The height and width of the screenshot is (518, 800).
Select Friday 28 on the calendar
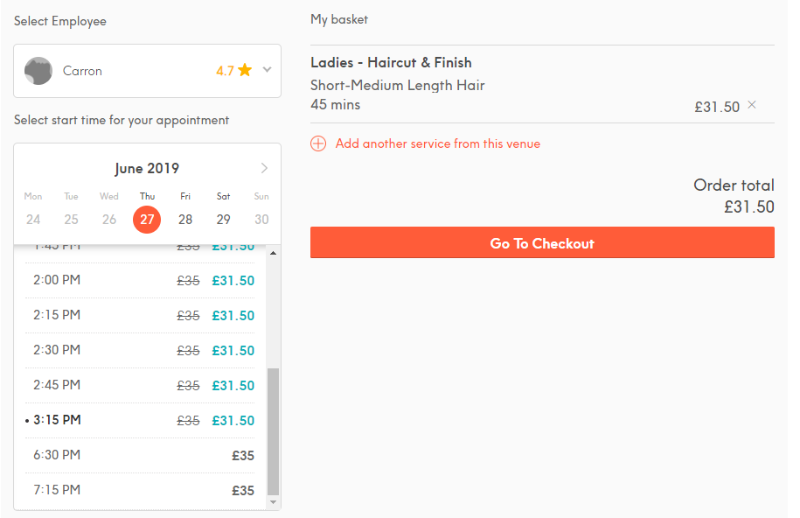185,219
